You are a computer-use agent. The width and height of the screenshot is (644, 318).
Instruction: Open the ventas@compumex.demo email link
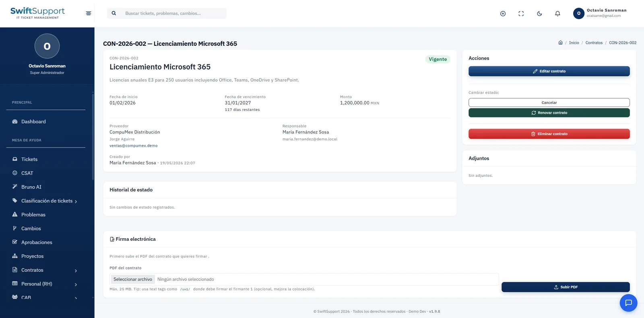click(x=134, y=146)
